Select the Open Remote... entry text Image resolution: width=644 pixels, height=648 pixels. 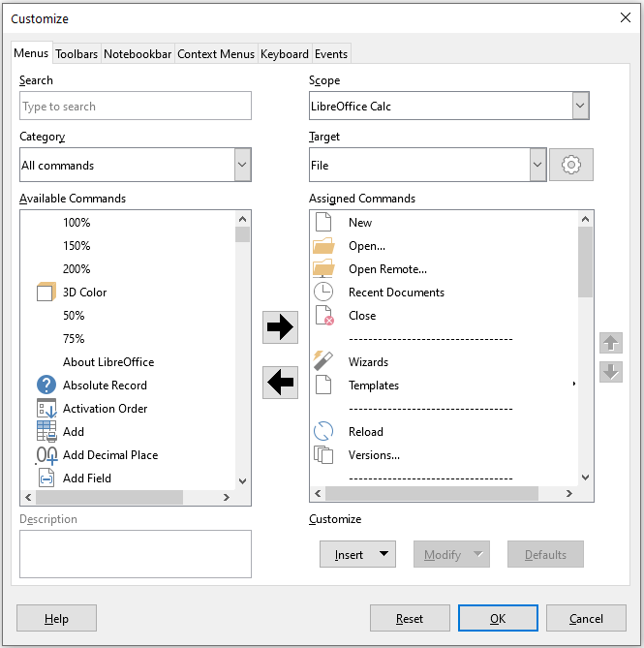387,269
